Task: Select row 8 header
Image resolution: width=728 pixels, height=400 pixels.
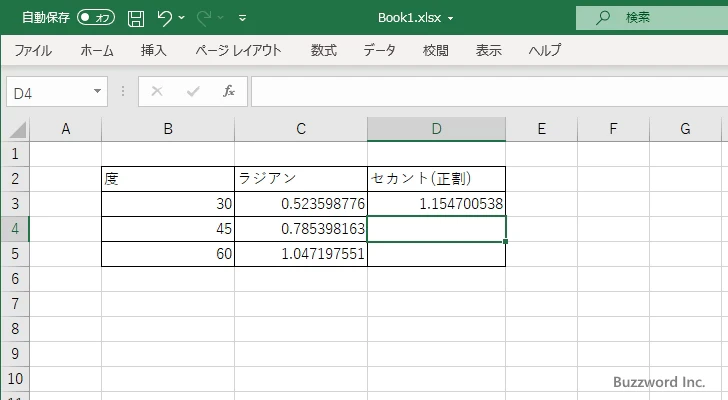Action: pos(15,329)
